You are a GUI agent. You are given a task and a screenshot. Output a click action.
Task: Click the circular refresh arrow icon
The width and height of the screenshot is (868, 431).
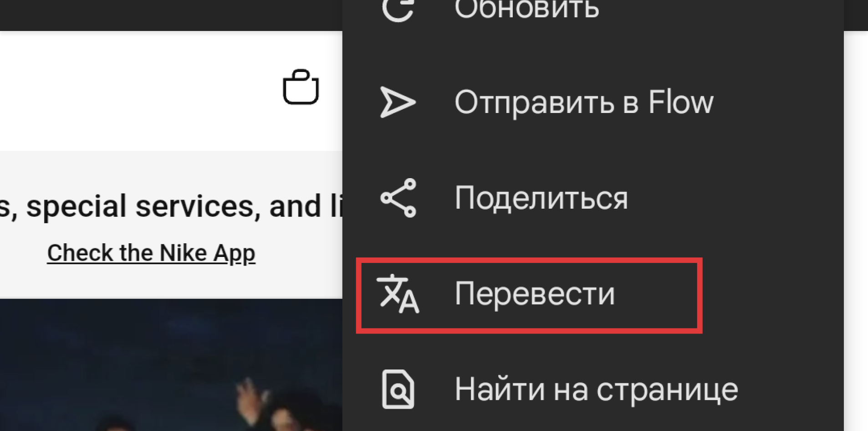(x=398, y=9)
